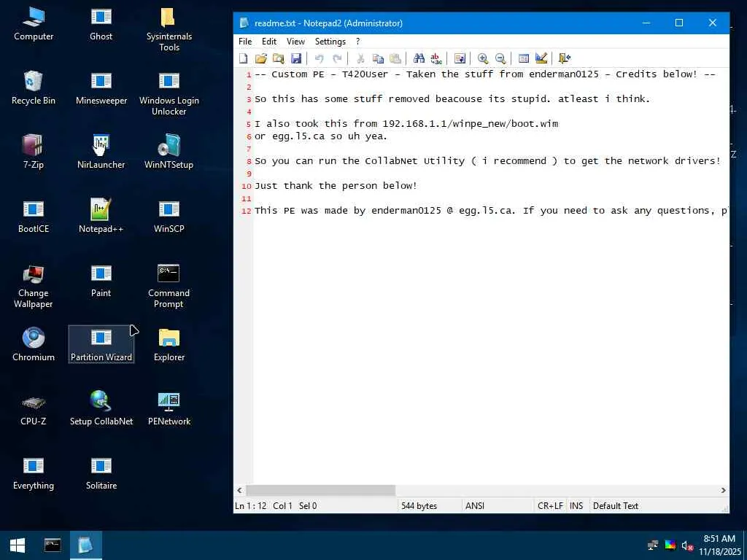Click the Copy toolbar icon

(x=378, y=58)
